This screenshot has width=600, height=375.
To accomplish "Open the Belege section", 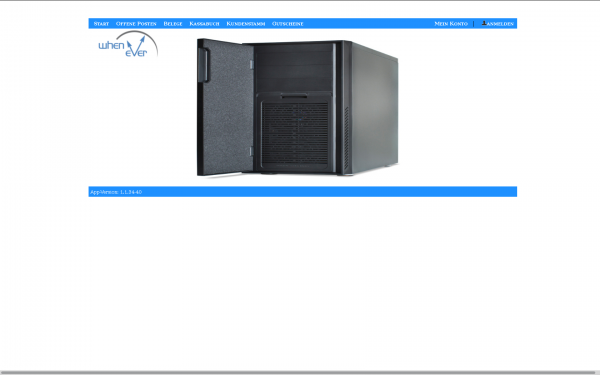I will [x=173, y=24].
